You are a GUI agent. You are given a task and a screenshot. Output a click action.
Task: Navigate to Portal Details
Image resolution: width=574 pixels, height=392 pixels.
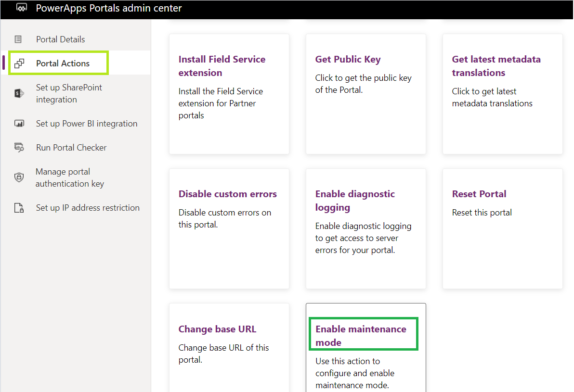click(x=61, y=39)
